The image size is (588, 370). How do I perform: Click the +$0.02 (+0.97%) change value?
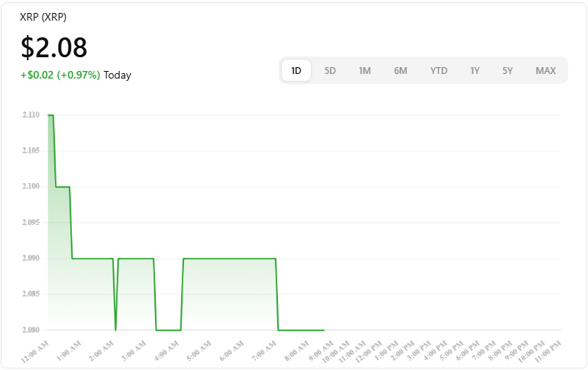click(x=60, y=75)
